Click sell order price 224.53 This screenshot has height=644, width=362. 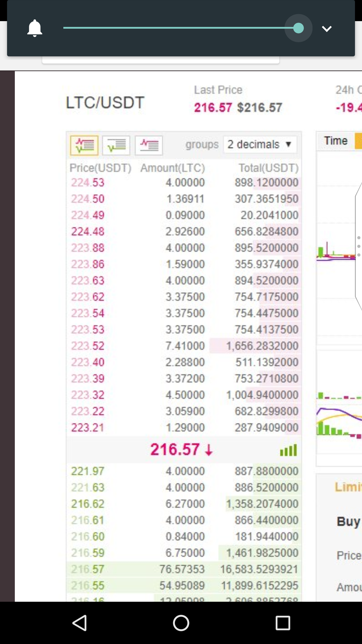point(87,183)
